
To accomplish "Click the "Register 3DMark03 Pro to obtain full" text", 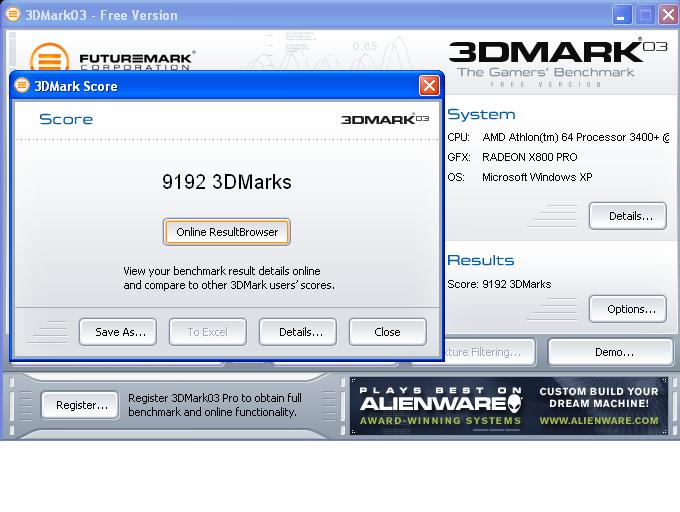I will [215, 398].
